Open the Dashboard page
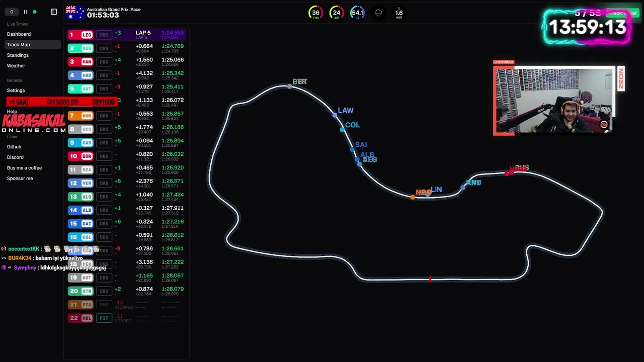The width and height of the screenshot is (644, 362). point(19,34)
